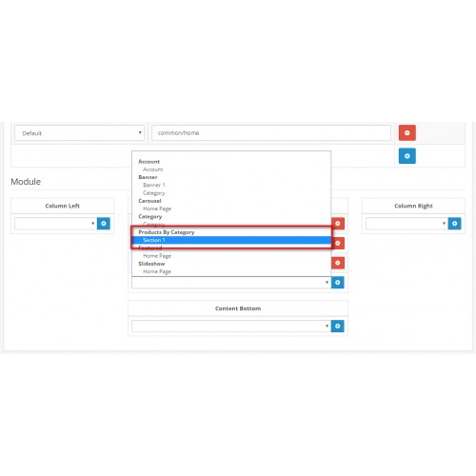Add module using the open dropdown's plus button
This screenshot has height=476, width=476.
(338, 282)
